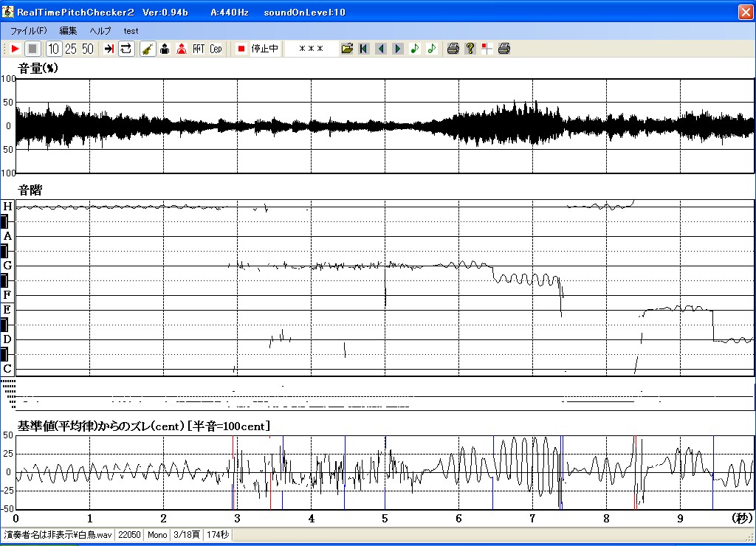
Task: Click the red crosshair cursor icon
Action: pos(487,49)
